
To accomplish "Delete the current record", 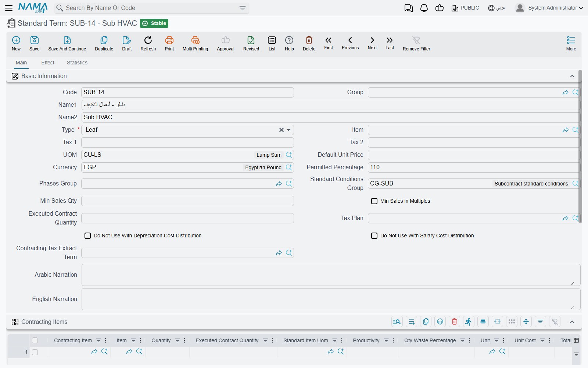I will (309, 43).
